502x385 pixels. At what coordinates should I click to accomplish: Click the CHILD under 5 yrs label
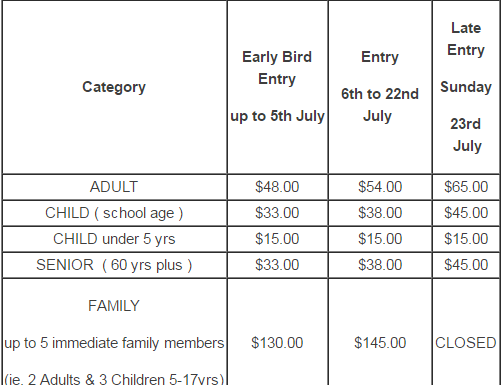pos(114,239)
